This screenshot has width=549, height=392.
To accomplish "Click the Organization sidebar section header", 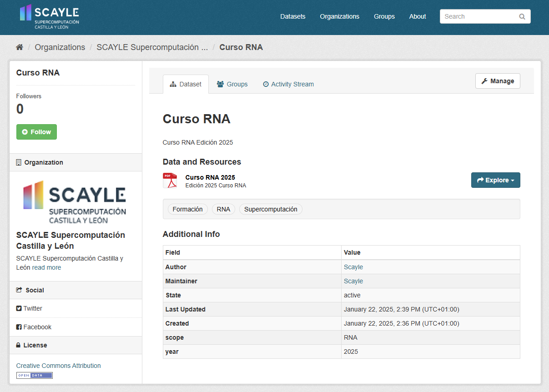I will (76, 162).
